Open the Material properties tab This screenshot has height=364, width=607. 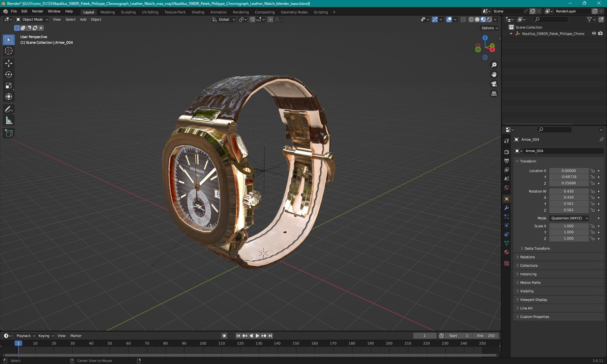click(x=507, y=252)
